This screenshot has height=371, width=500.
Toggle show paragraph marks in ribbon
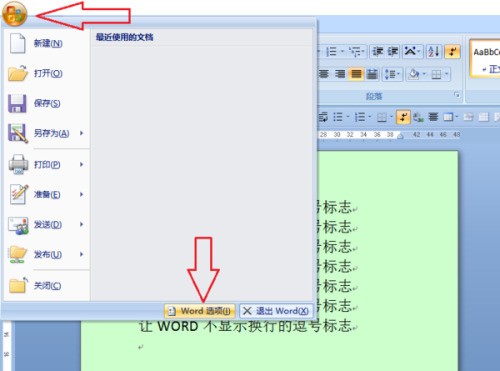pos(453,52)
